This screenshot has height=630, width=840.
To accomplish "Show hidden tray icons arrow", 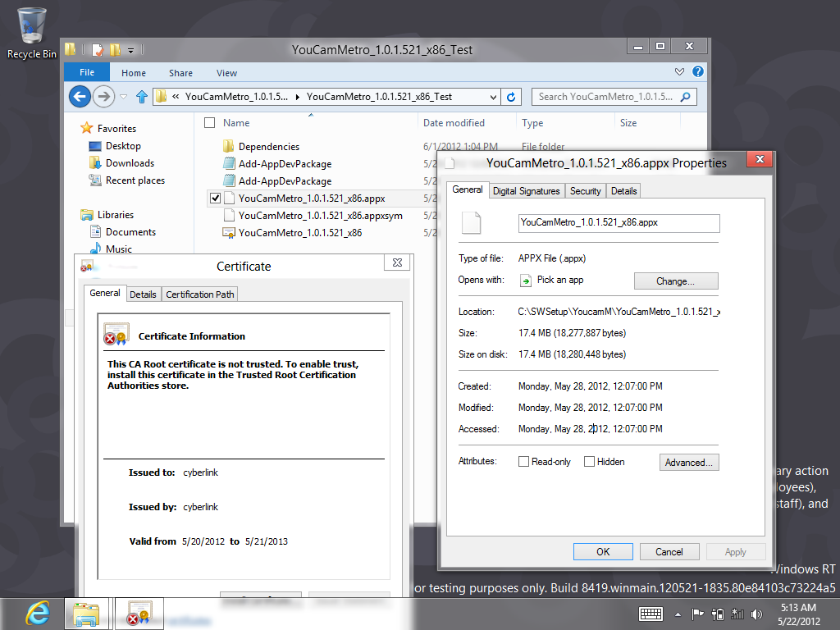I will pos(678,614).
